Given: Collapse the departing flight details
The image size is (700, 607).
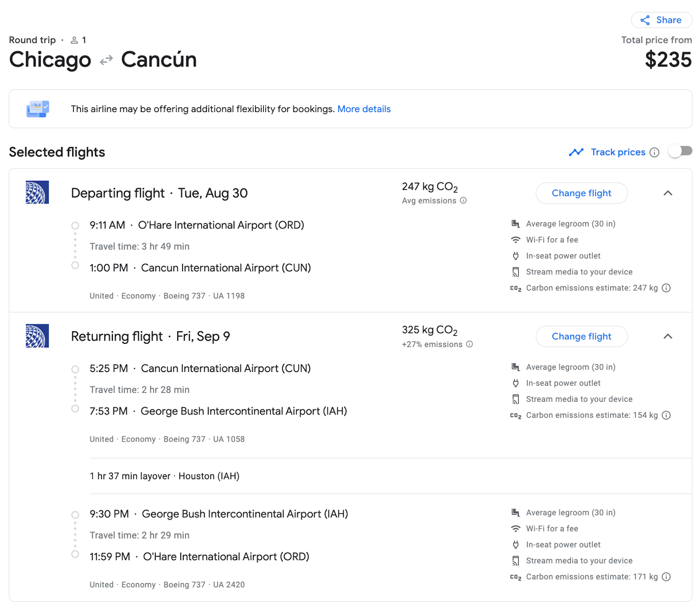Looking at the screenshot, I should click(x=668, y=193).
